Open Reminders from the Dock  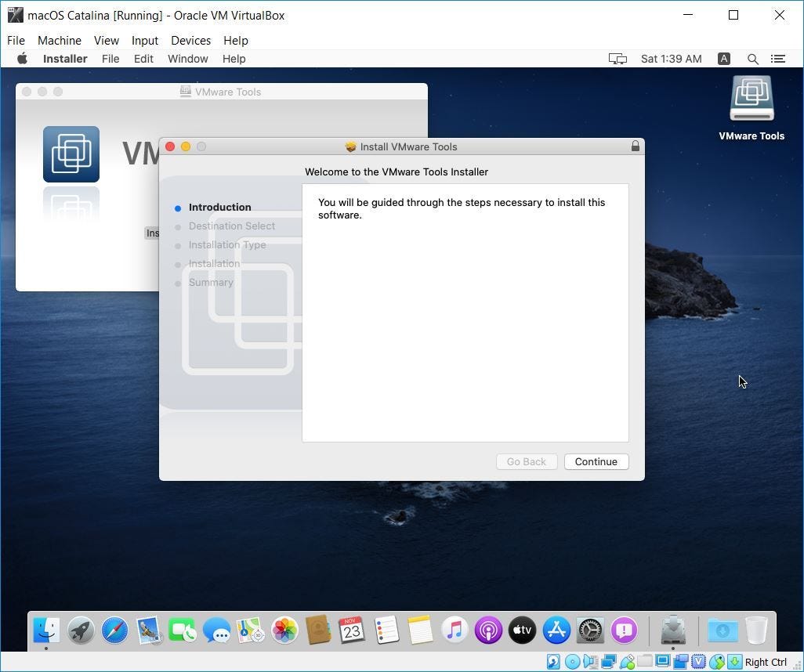tap(386, 630)
